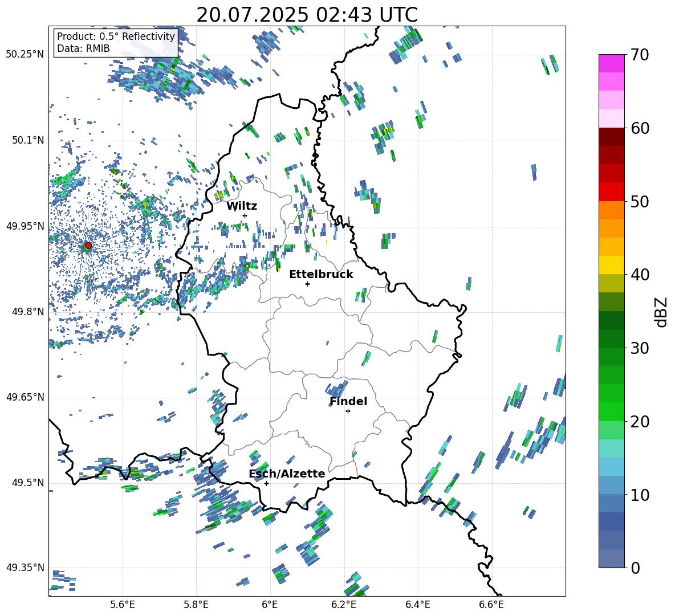Click the 6.6°E longitude label
The height and width of the screenshot is (616, 675).
491,605
